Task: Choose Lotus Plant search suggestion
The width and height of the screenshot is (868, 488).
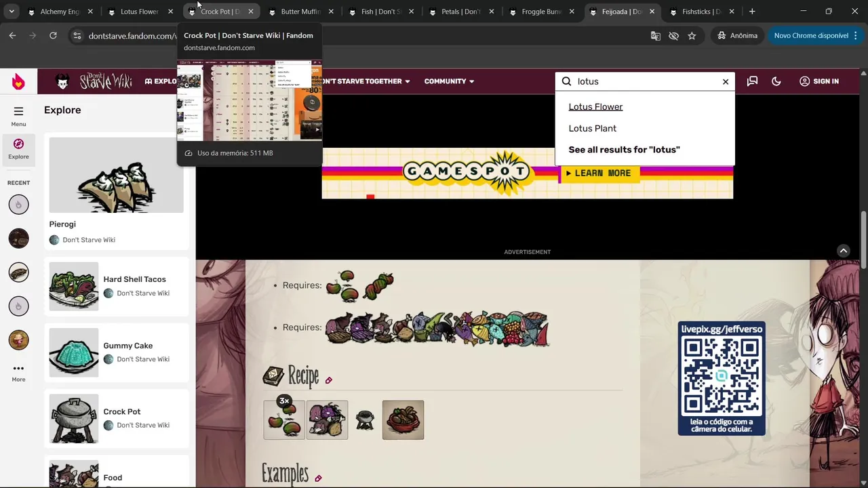Action: [593, 128]
